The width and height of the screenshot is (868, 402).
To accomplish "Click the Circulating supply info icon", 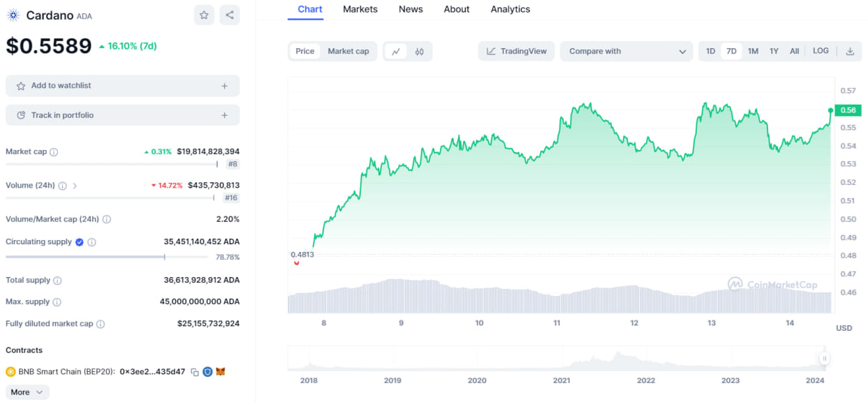I will tap(92, 242).
